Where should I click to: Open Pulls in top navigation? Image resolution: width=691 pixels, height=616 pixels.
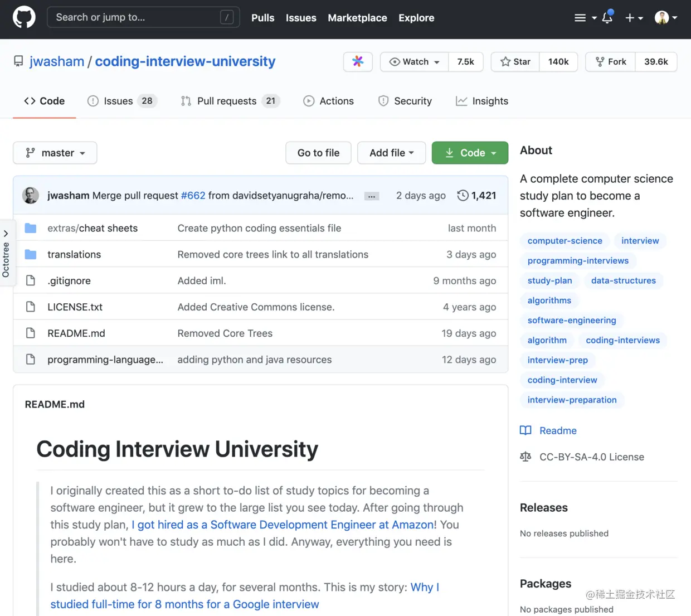(x=262, y=18)
